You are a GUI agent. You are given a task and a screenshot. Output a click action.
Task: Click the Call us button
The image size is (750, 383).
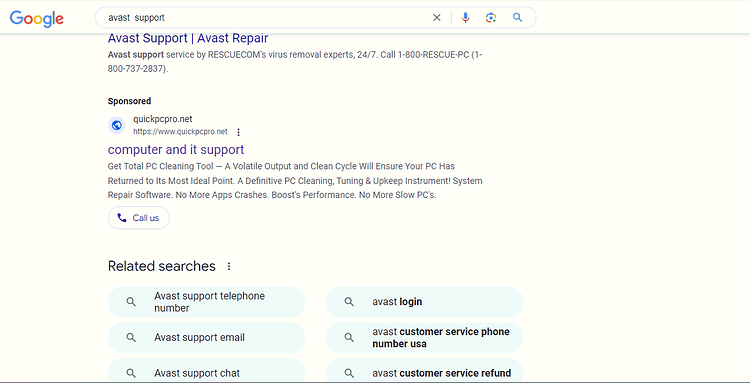[139, 218]
